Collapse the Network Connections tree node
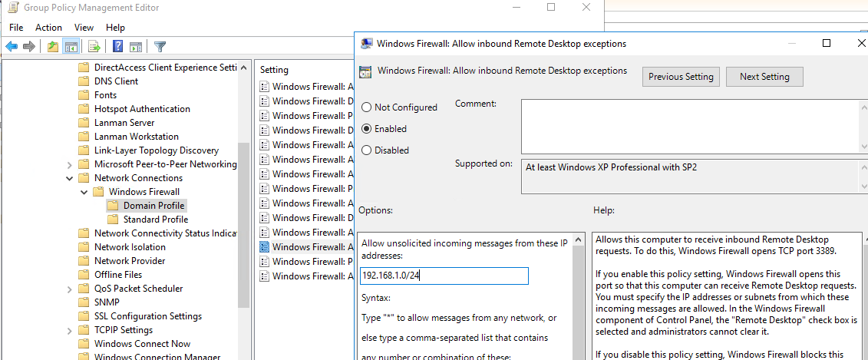 (69, 178)
